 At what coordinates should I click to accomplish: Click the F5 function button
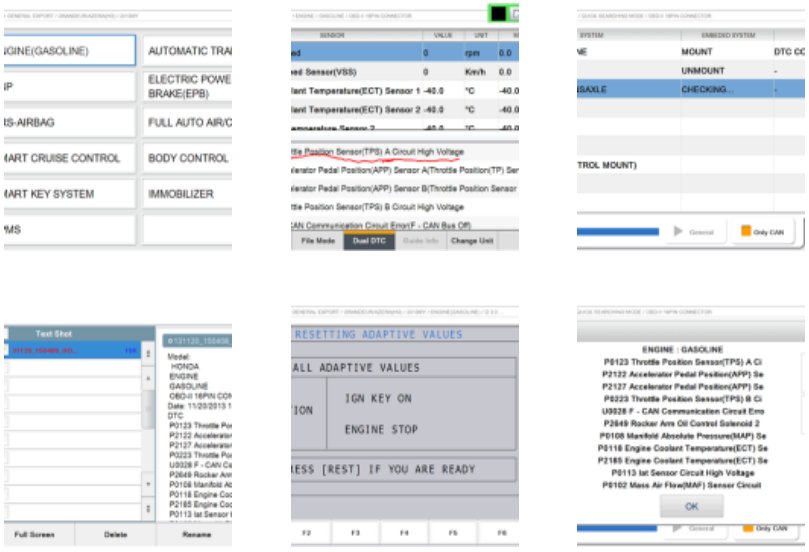coord(452,532)
